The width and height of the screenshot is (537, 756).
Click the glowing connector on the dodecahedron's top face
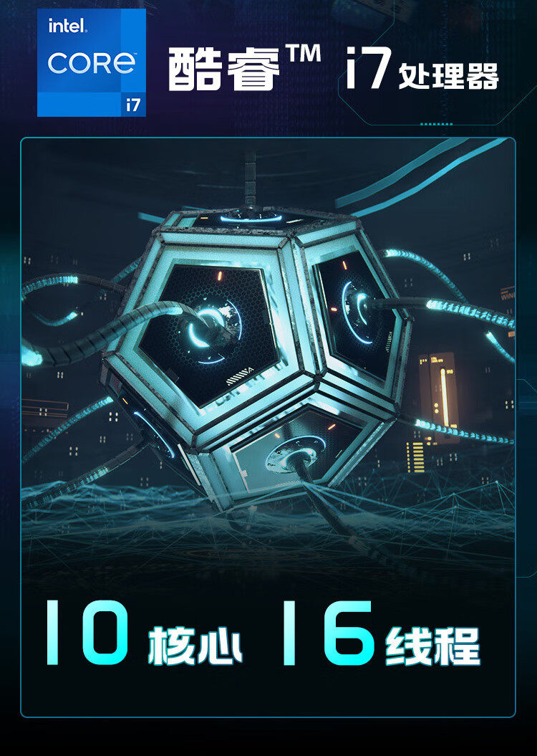click(251, 216)
